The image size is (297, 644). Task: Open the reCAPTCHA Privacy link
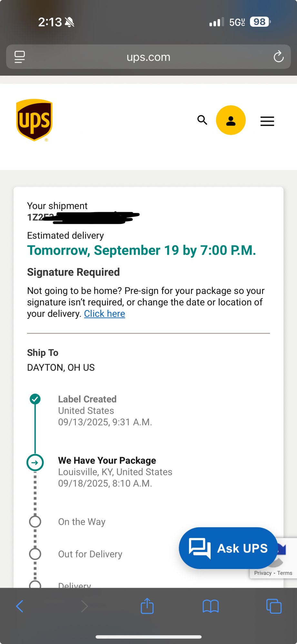(263, 573)
